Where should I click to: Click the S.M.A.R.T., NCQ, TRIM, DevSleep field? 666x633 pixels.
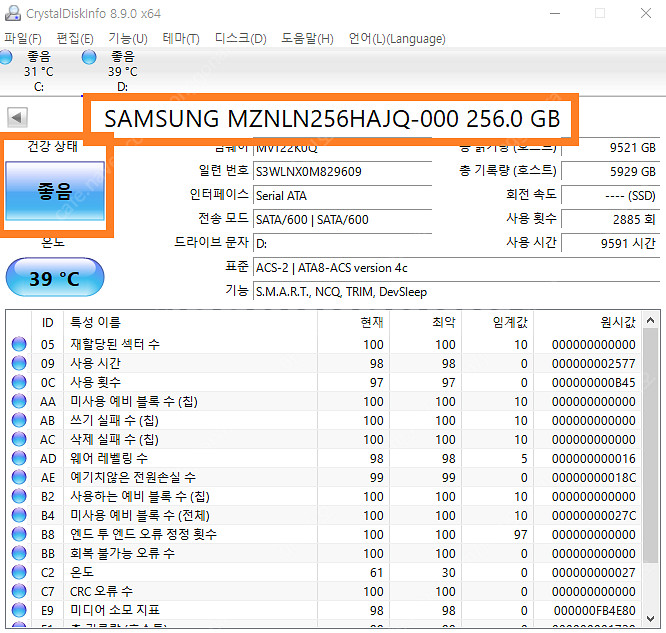click(457, 292)
